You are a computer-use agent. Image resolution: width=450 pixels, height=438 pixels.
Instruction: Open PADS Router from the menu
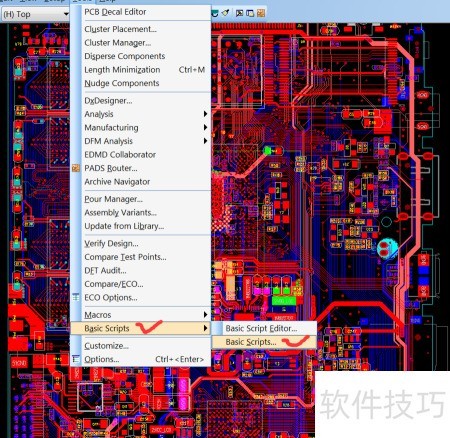tap(111, 168)
